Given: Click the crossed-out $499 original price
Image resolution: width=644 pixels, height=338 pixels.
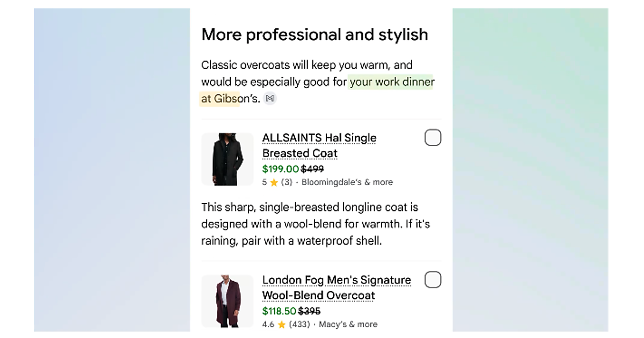Looking at the screenshot, I should (x=312, y=169).
